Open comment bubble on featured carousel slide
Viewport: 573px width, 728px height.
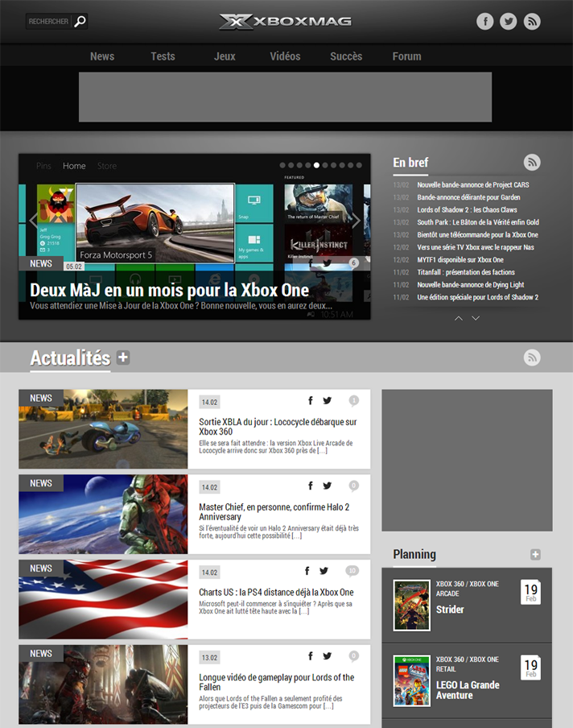(x=353, y=263)
